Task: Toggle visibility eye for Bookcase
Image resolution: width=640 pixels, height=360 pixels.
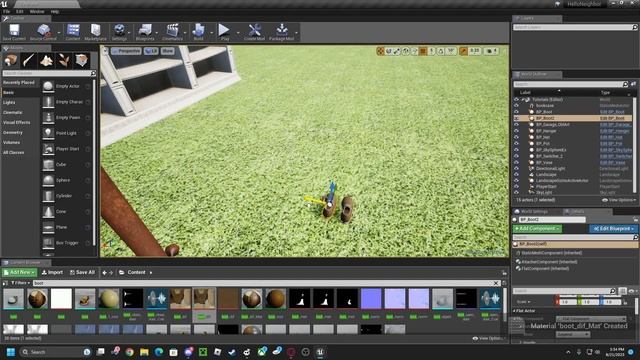Action: coord(516,105)
